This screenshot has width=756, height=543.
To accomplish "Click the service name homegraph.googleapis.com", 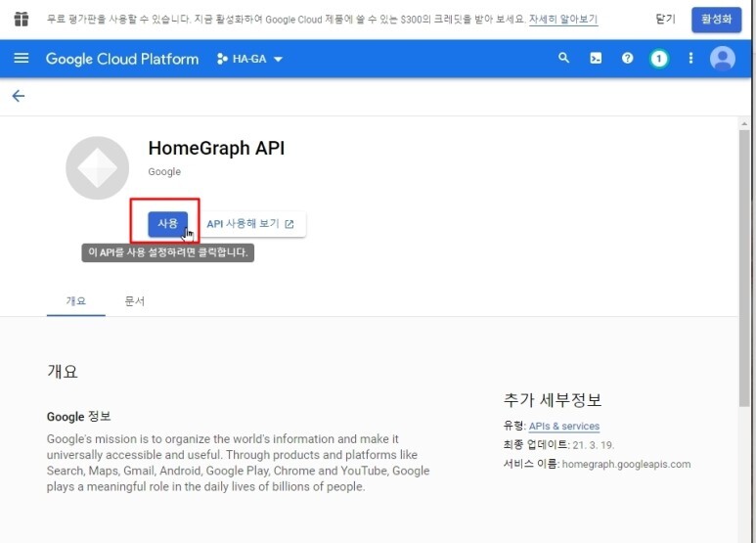I will coord(626,464).
